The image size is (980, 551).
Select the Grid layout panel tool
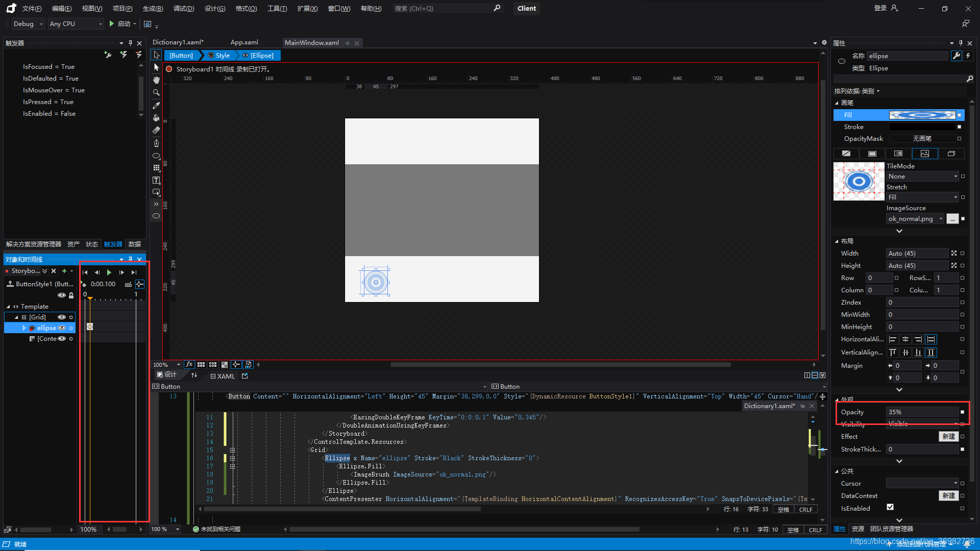click(x=156, y=168)
